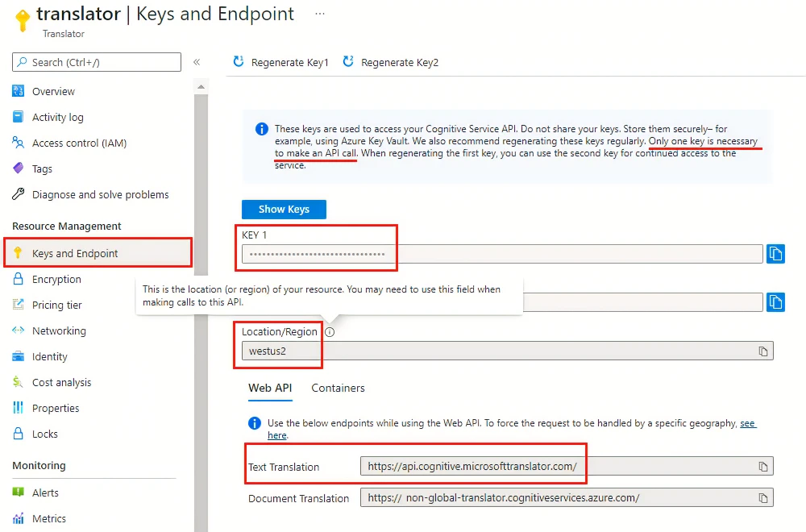Screen dimensions: 806x532
Task: Click the Encryption lock icon
Action: pyautogui.click(x=18, y=279)
